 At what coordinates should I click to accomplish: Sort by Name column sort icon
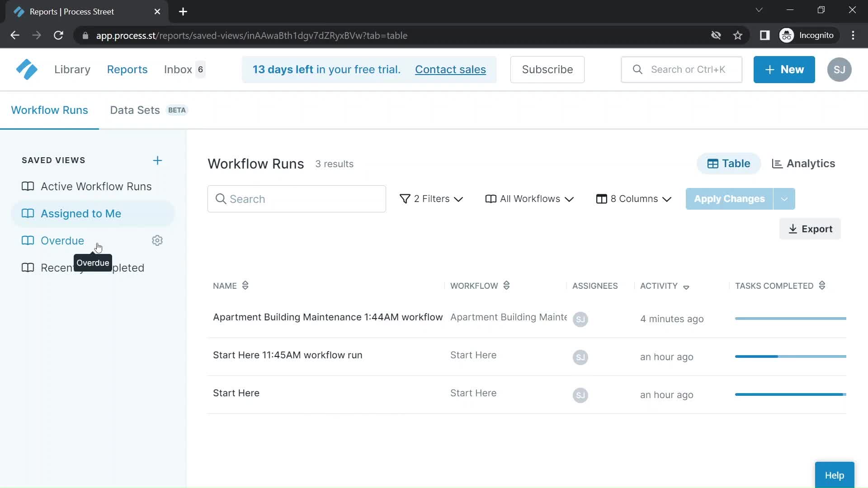pos(245,286)
